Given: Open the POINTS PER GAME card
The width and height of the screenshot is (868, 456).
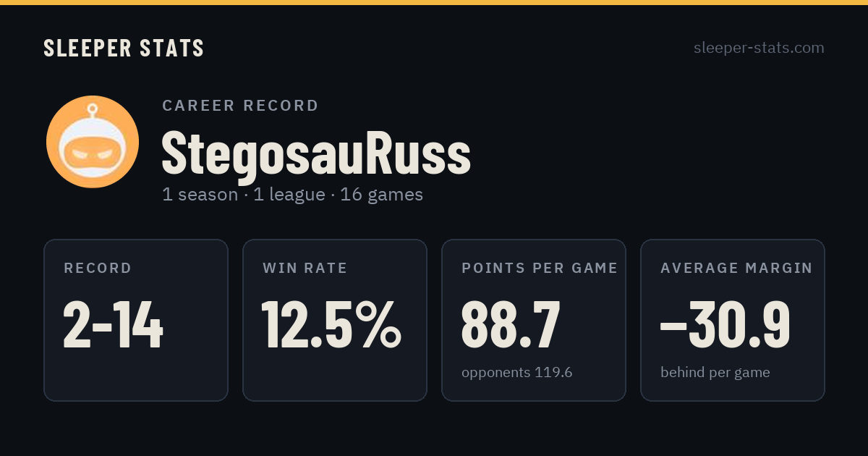Looking at the screenshot, I should pyautogui.click(x=534, y=320).
